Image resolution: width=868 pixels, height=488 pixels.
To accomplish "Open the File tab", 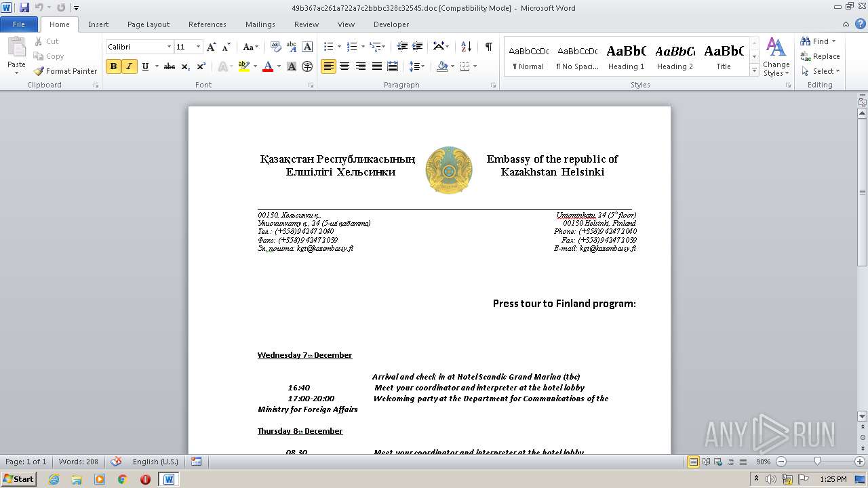I will coord(19,24).
